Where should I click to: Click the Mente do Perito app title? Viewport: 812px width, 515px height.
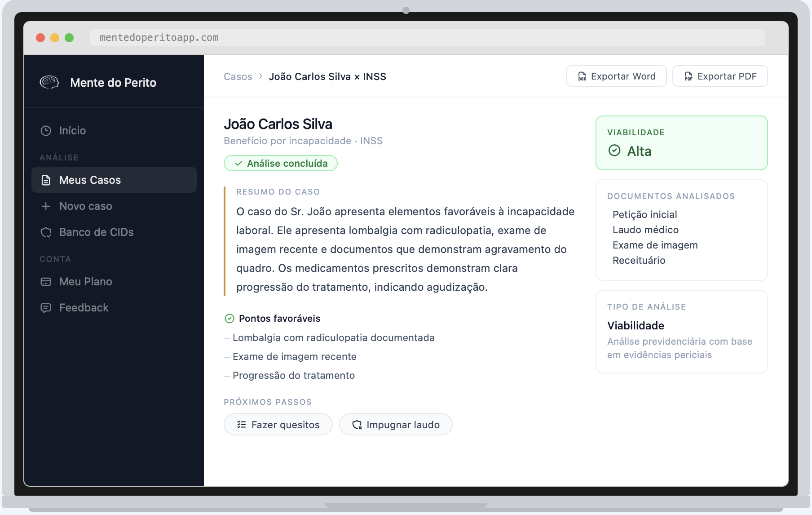113,83
